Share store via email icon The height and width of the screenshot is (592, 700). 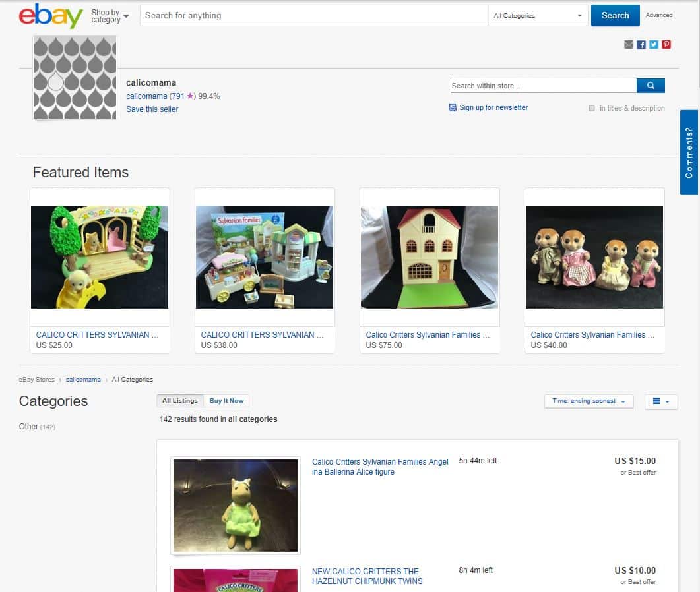point(629,44)
